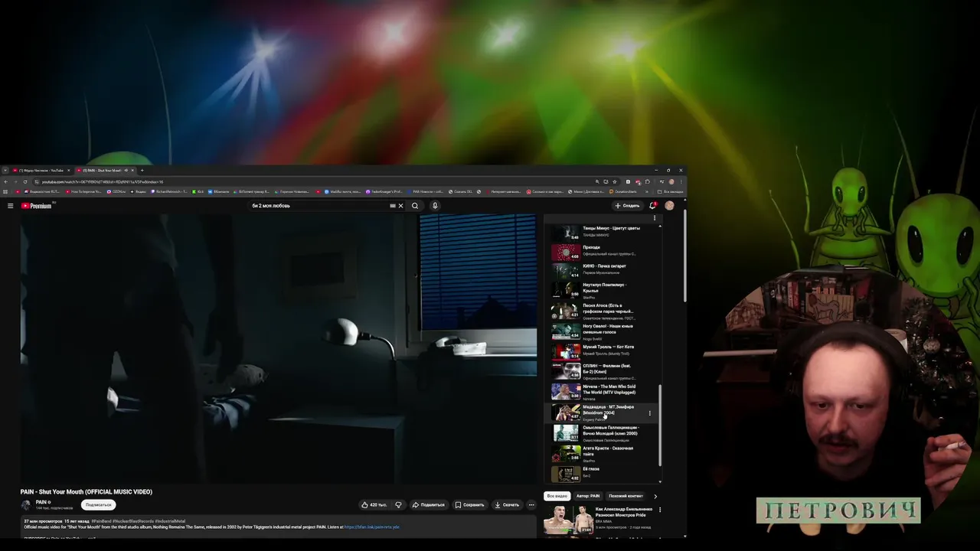Viewport: 980px width, 551px height.
Task: Open a new browser tab with plus
Action: pos(142,170)
